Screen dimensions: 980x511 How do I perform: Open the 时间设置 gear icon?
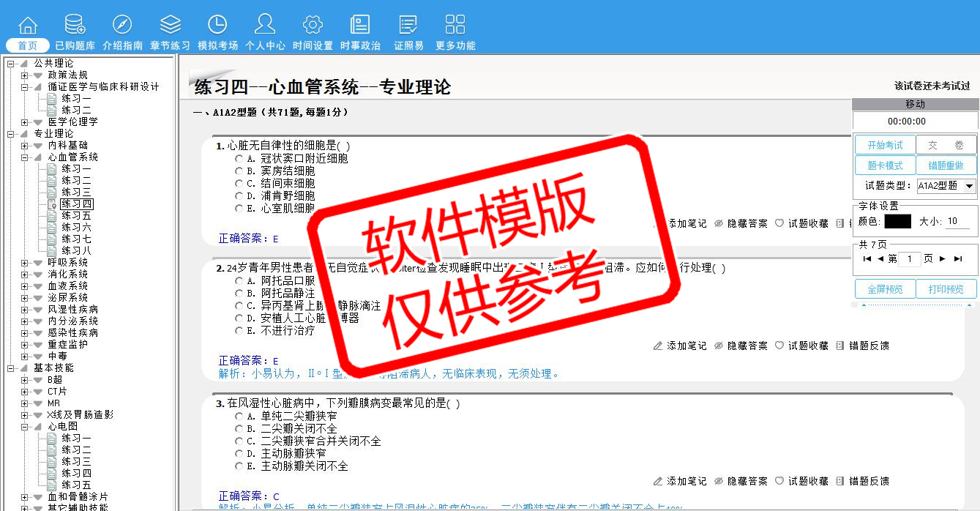[313, 25]
